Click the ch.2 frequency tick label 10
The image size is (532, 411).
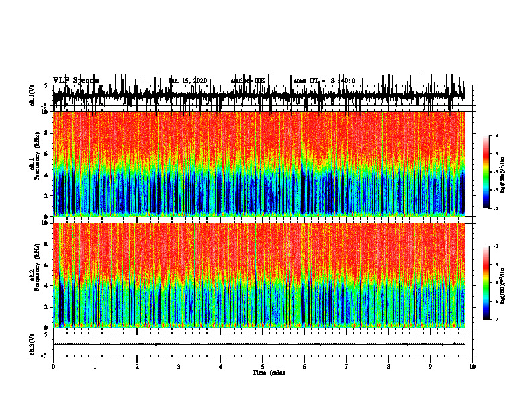pos(45,223)
